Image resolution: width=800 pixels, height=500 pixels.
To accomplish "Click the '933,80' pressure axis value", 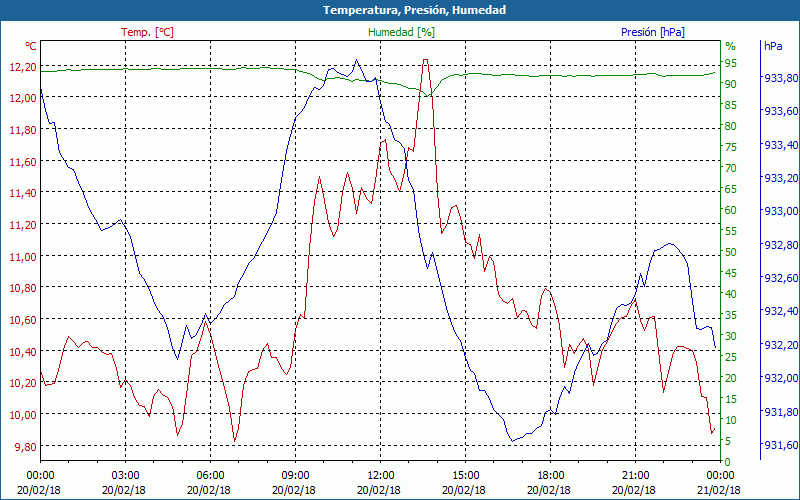I will tap(781, 78).
